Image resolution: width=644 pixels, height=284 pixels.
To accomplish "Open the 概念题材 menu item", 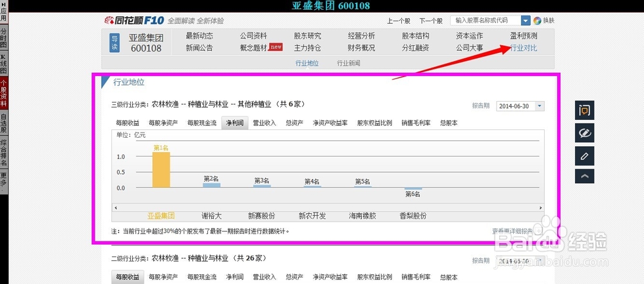I will pyautogui.click(x=253, y=48).
